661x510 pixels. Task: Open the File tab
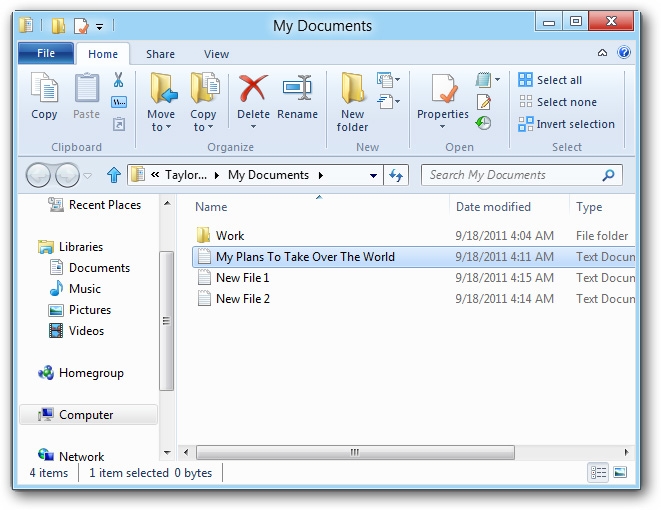[x=46, y=53]
